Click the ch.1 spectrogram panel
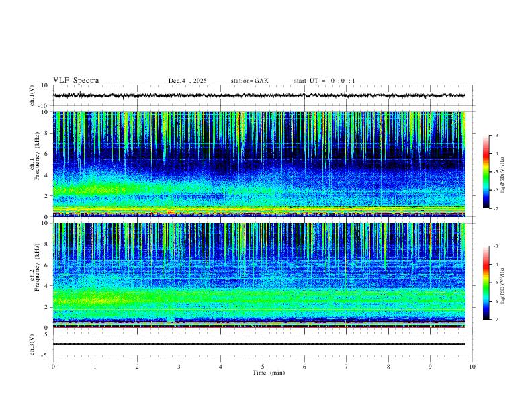The width and height of the screenshot is (532, 411). click(259, 164)
